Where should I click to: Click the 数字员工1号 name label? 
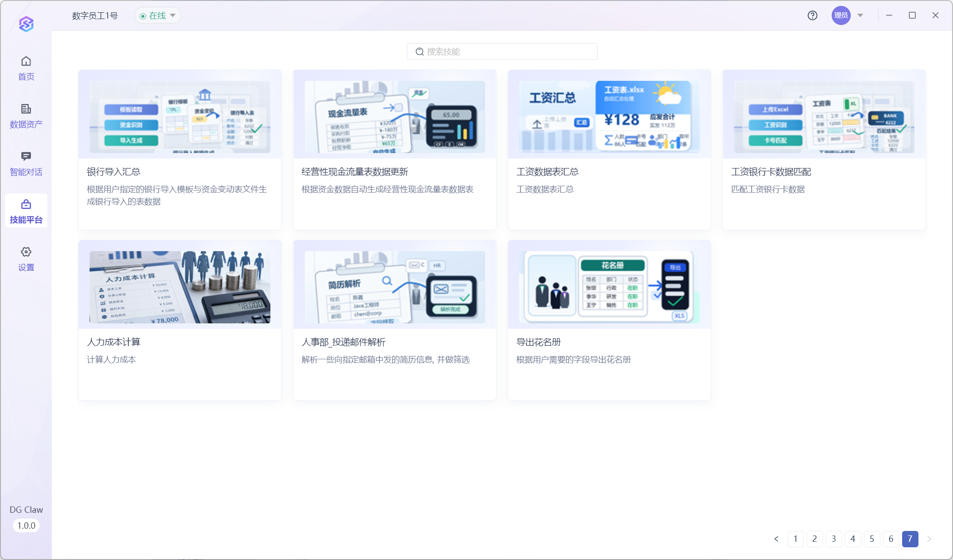[x=95, y=15]
